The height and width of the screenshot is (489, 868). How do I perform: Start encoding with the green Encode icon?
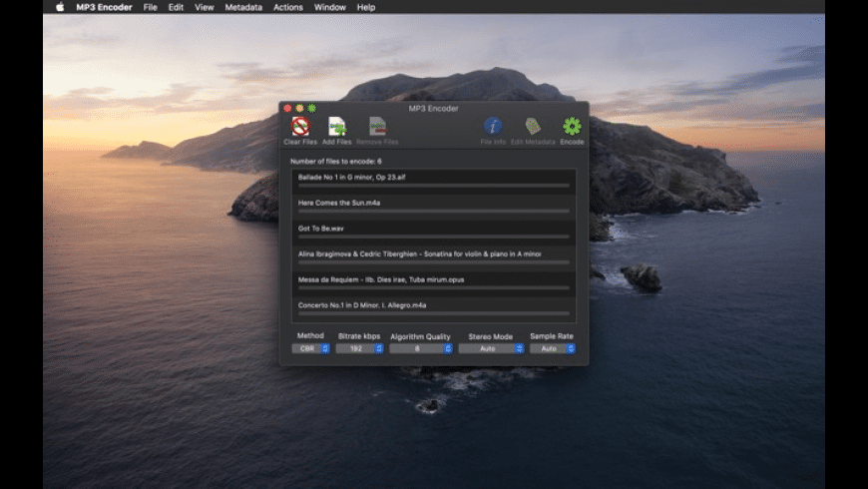click(x=572, y=127)
